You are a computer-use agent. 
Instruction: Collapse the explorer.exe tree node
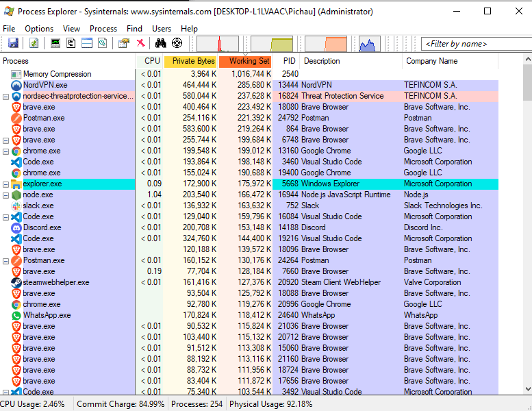point(5,184)
